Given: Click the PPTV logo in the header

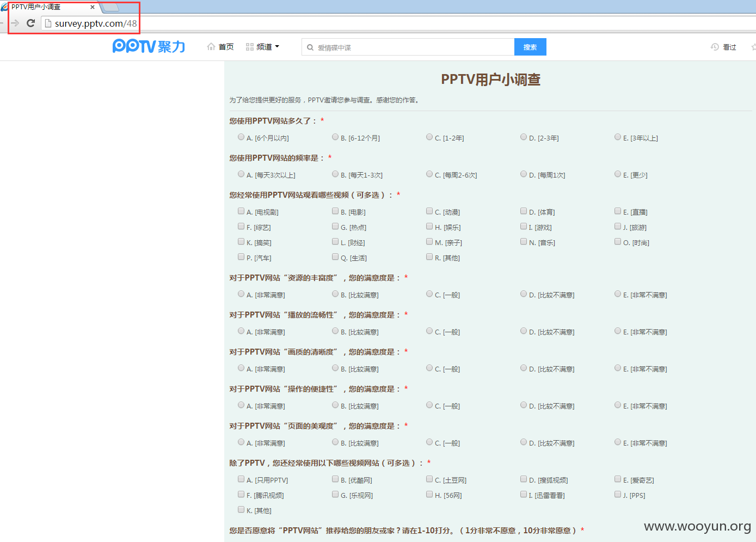Looking at the screenshot, I should [149, 46].
